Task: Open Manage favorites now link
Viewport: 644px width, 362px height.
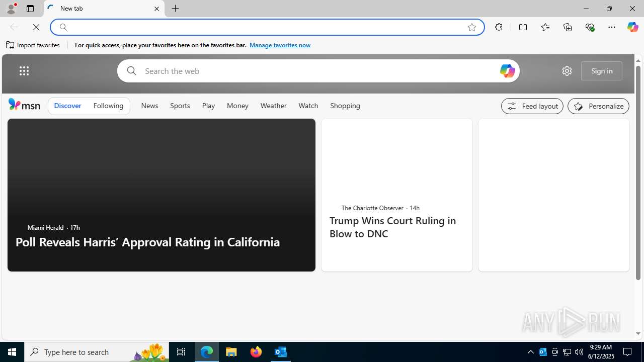Action: pyautogui.click(x=280, y=45)
